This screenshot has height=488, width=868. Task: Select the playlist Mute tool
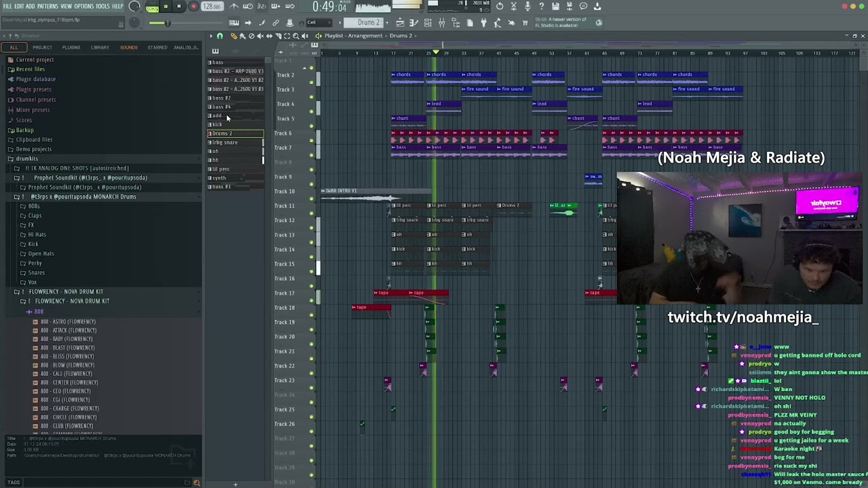260,36
